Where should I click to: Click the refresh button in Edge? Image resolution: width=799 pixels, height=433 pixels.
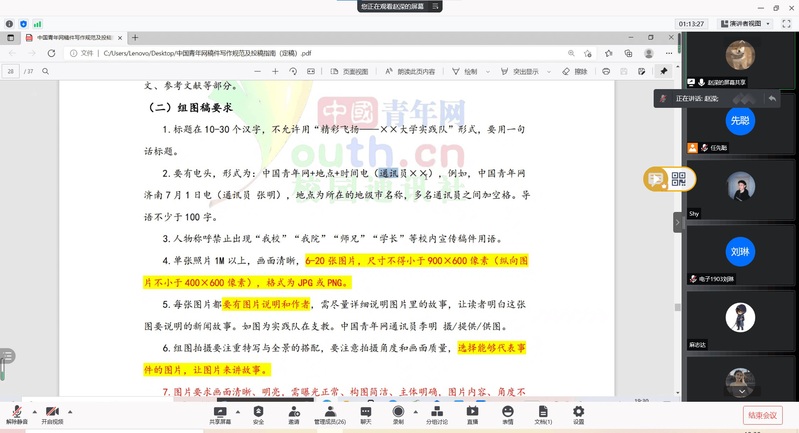51,53
